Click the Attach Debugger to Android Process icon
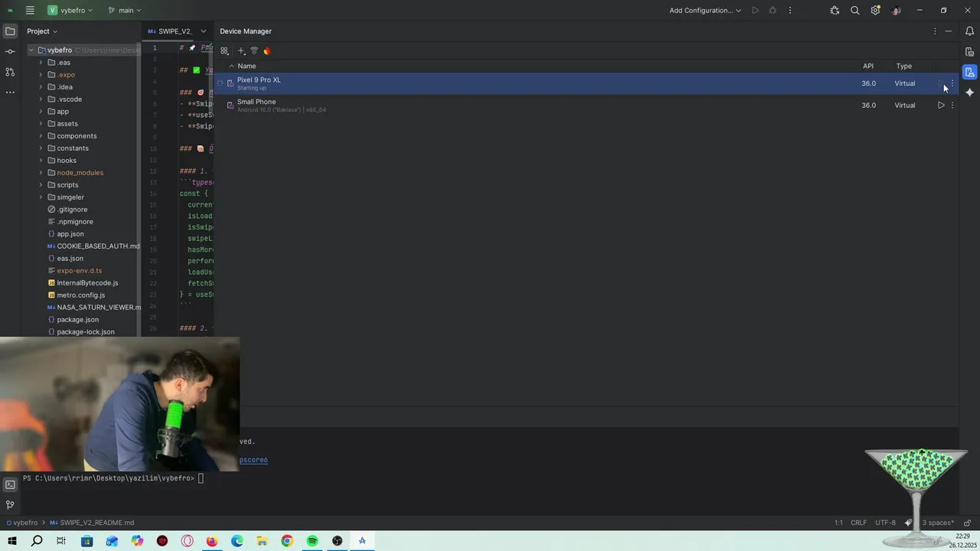This screenshot has width=980, height=551. (x=835, y=11)
